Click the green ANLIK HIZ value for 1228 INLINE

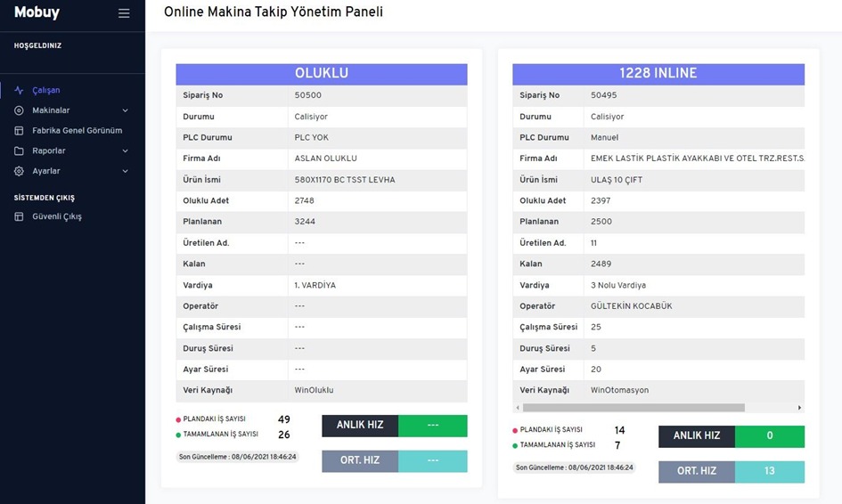[770, 435]
